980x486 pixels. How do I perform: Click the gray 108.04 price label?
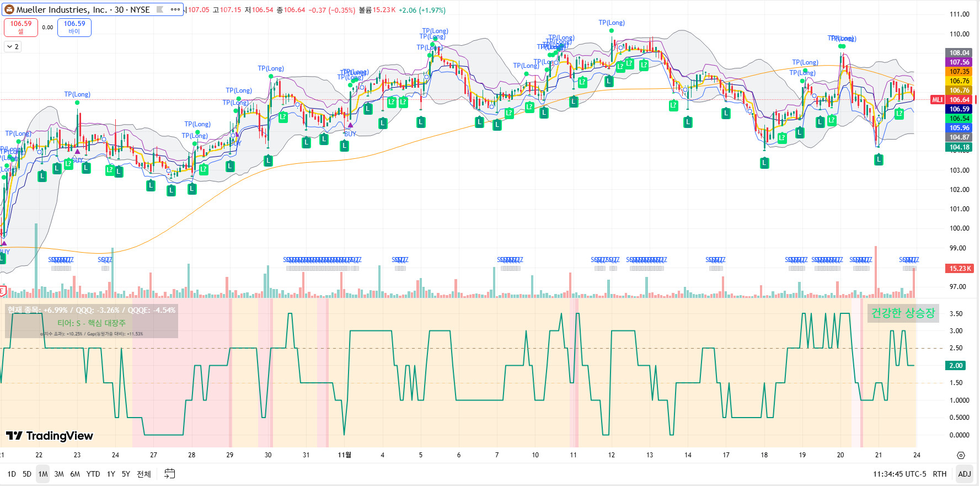pos(960,53)
